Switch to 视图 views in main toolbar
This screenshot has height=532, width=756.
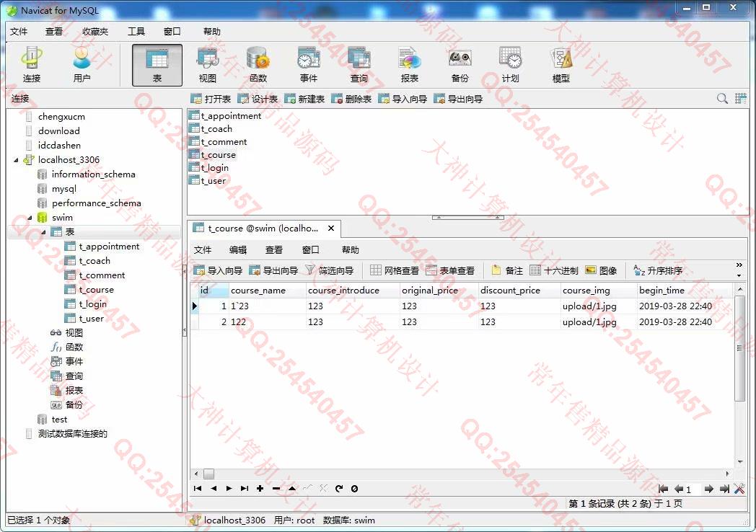[208, 65]
